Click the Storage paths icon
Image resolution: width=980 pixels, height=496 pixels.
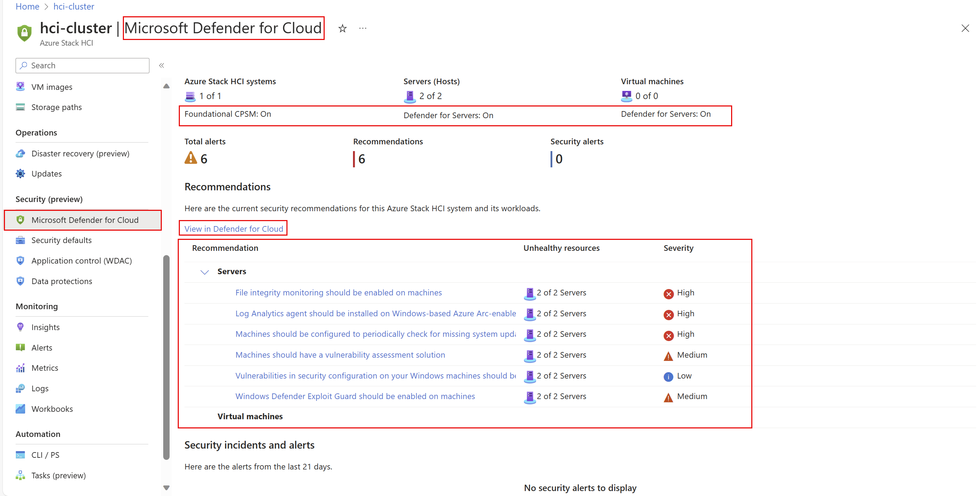tap(21, 107)
